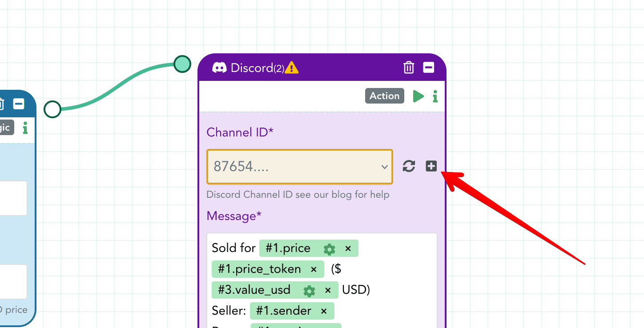Run the Discord action with play icon

[418, 96]
